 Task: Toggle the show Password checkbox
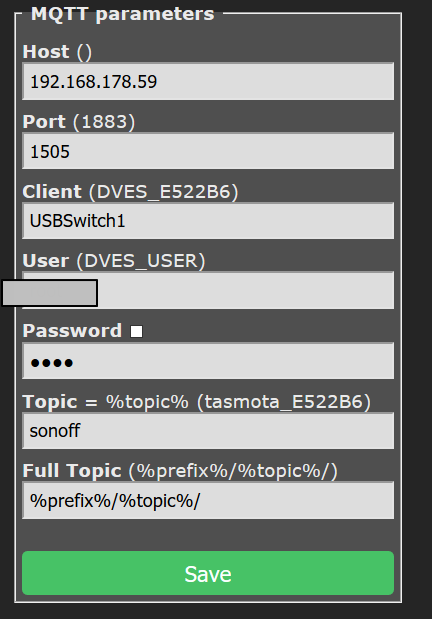[x=137, y=331]
